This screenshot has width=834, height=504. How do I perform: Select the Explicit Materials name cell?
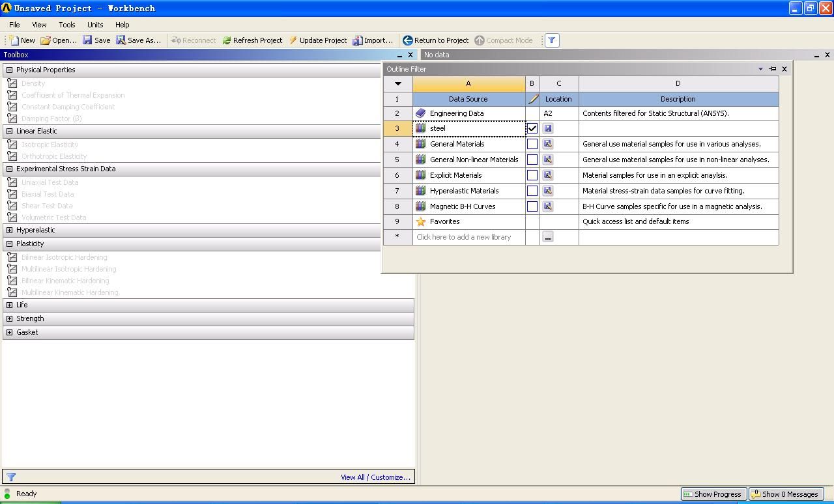click(468, 175)
